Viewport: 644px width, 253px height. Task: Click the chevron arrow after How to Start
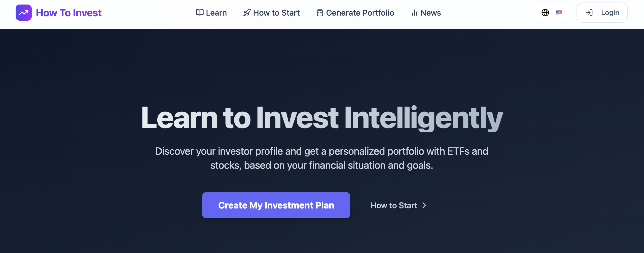[424, 205]
